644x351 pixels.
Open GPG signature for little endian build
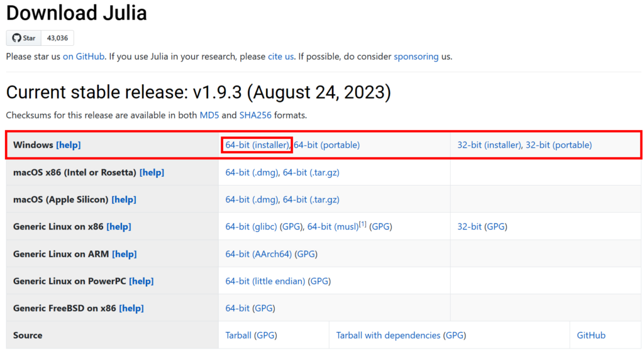pos(319,281)
